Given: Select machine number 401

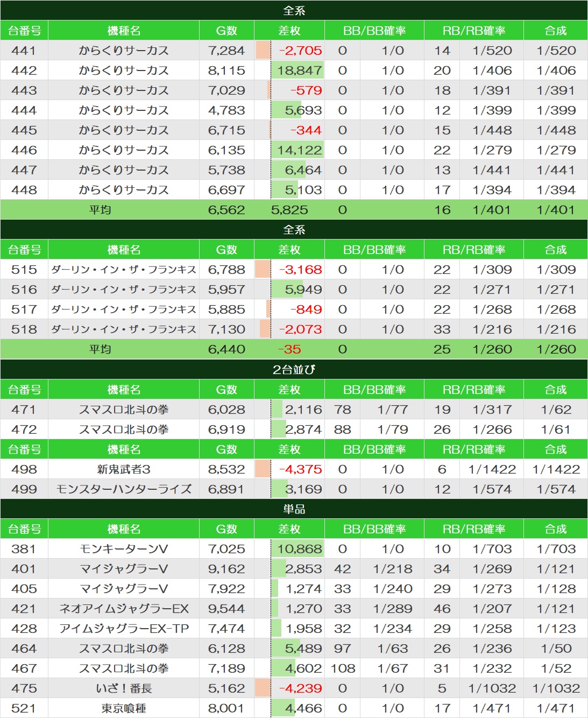Looking at the screenshot, I should (24, 569).
